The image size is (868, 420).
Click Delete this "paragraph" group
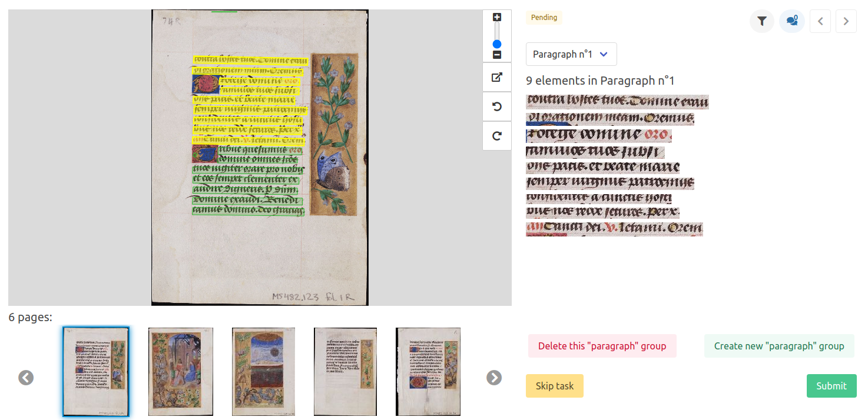(602, 346)
